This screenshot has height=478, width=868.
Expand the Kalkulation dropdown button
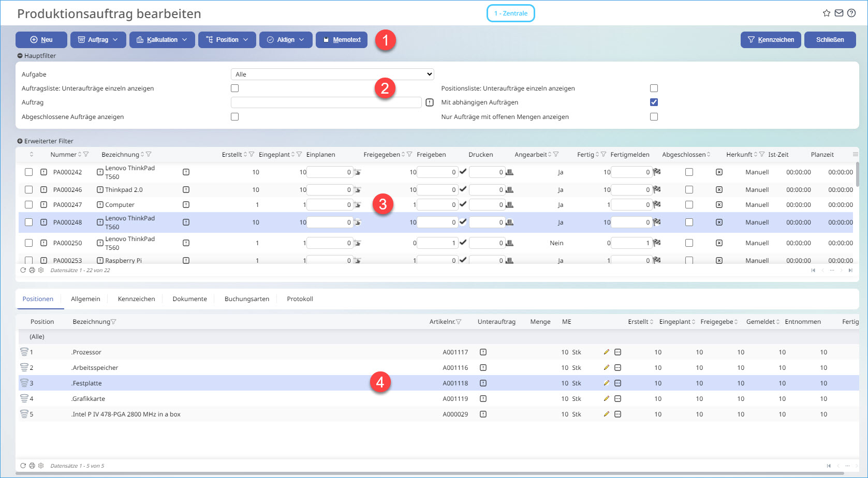[x=162, y=40]
